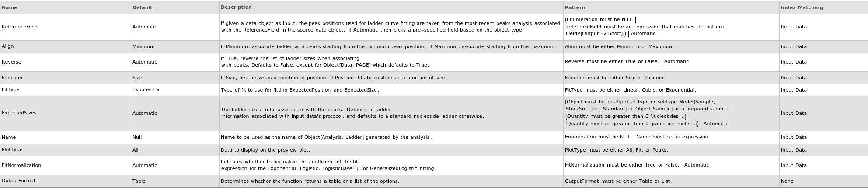Click the 'Data to display on the preview plot' description
Viewport: 868px width, 188px height.
(265, 150)
